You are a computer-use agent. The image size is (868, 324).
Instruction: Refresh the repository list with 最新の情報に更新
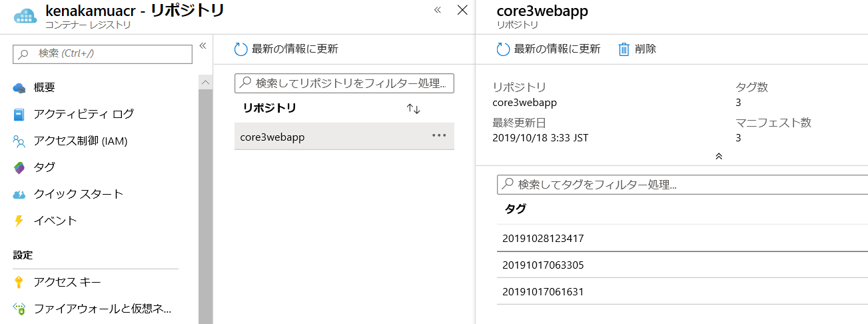pyautogui.click(x=286, y=49)
